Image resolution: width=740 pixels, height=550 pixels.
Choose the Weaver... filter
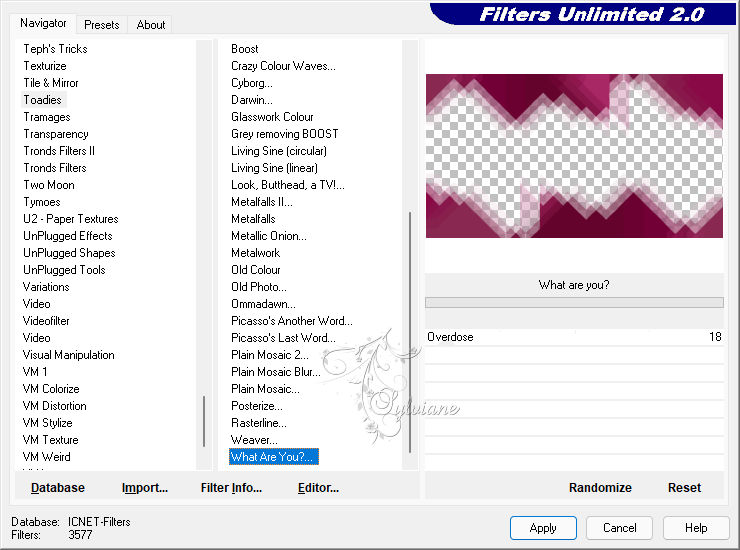[254, 440]
